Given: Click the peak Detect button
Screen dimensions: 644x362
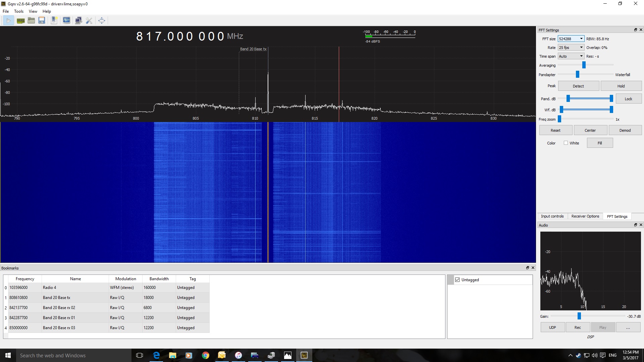Looking at the screenshot, I should tap(578, 86).
